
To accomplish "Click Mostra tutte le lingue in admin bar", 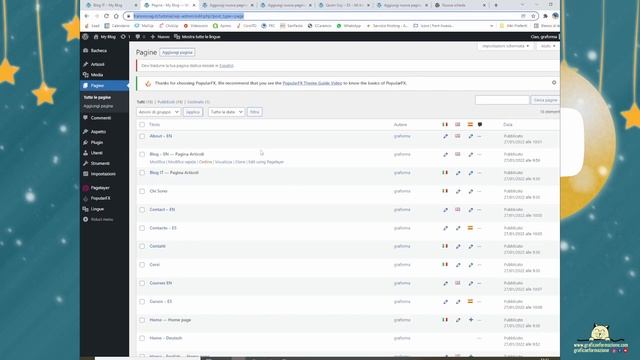I will coord(197,37).
